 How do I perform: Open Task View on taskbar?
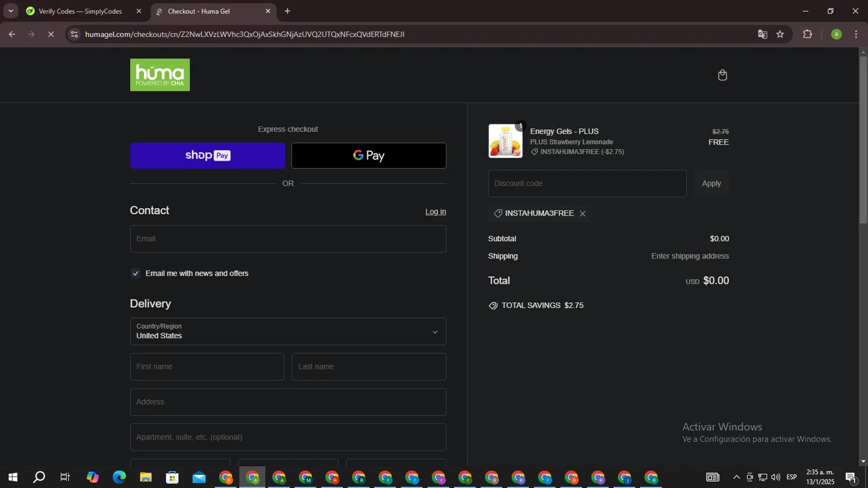(x=65, y=478)
